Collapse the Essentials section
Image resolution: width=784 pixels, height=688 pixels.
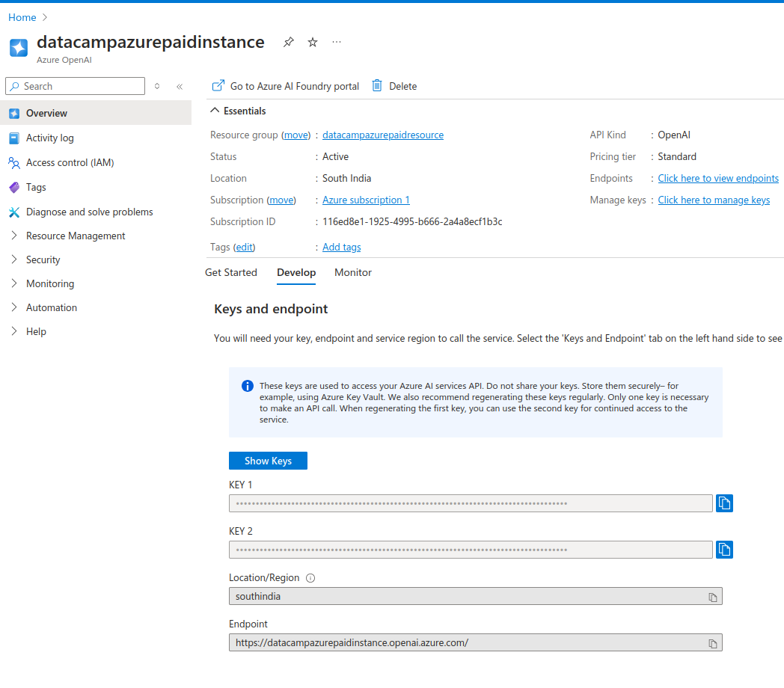(x=215, y=111)
